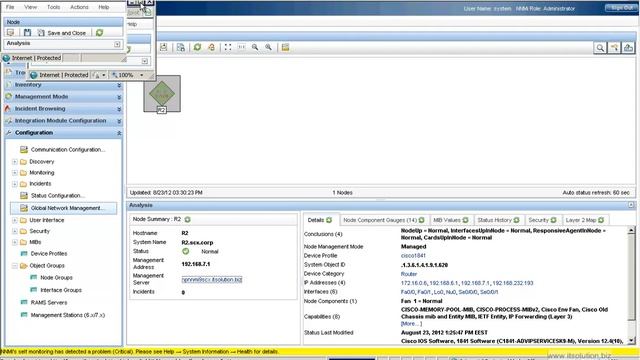Refresh the Node form with green icon
The image size is (640, 360).
pyautogui.click(x=100, y=33)
